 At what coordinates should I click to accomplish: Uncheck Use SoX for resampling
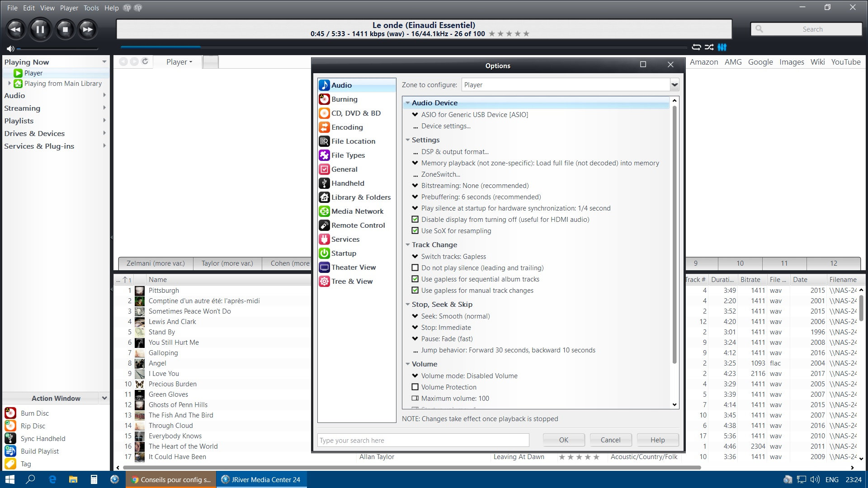[415, 231]
